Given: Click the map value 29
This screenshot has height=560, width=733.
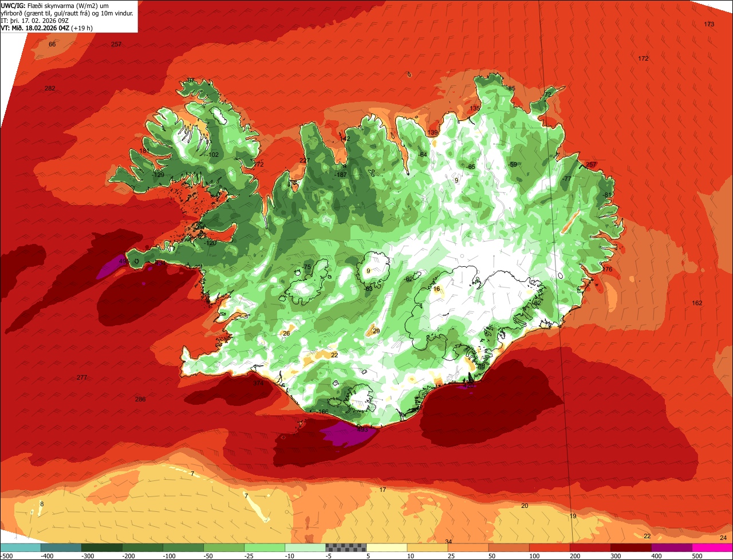Looking at the screenshot, I should pyautogui.click(x=376, y=331).
